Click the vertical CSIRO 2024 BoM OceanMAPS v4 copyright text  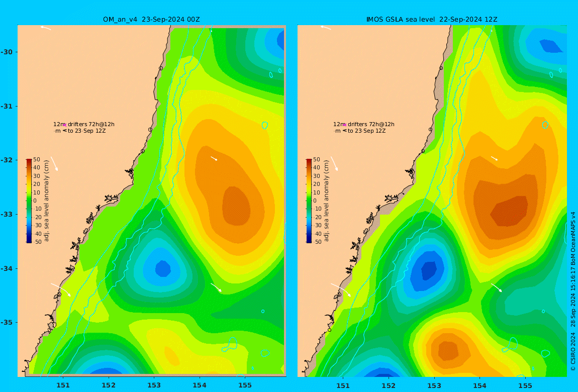(573, 291)
